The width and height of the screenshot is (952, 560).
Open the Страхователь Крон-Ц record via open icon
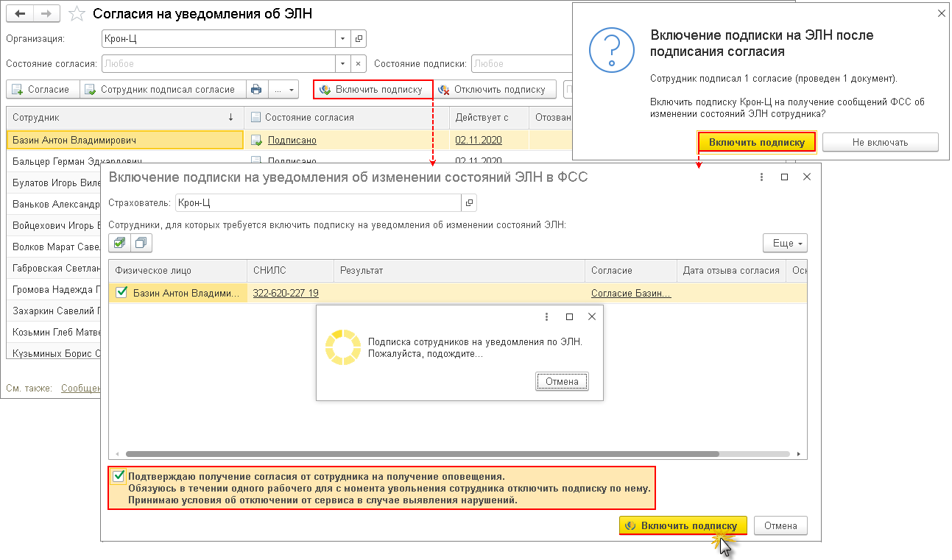pyautogui.click(x=469, y=202)
